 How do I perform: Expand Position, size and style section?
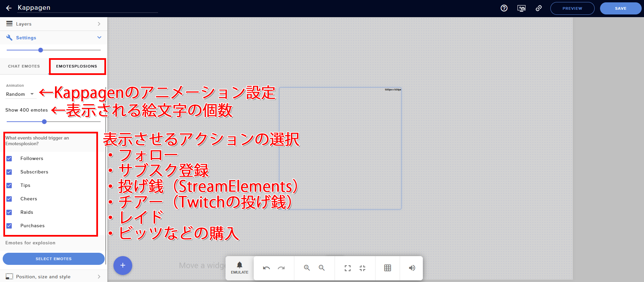54,277
